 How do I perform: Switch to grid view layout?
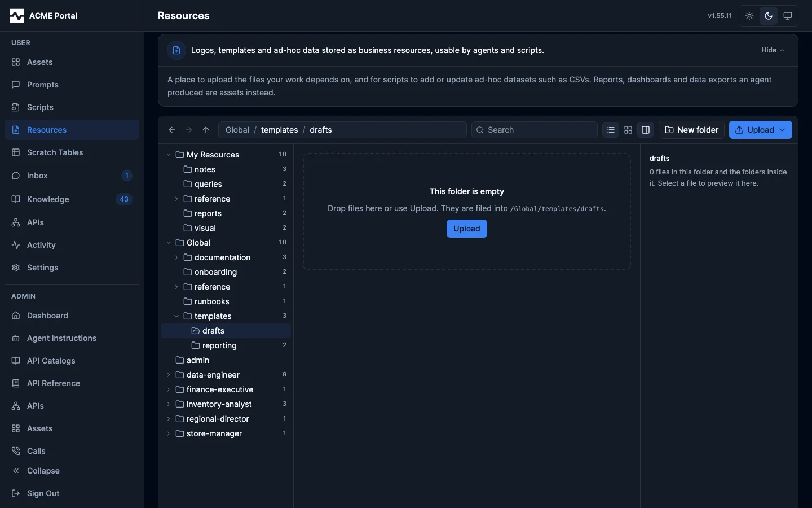click(x=628, y=130)
